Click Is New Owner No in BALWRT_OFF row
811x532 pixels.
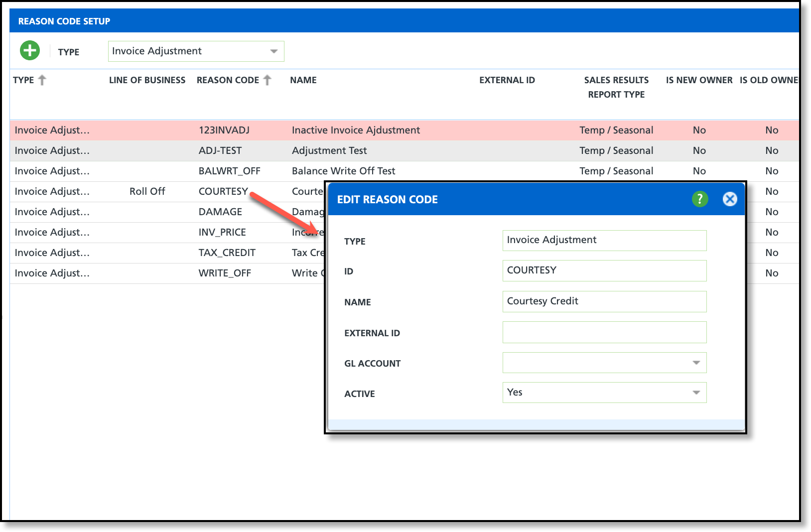pyautogui.click(x=699, y=171)
